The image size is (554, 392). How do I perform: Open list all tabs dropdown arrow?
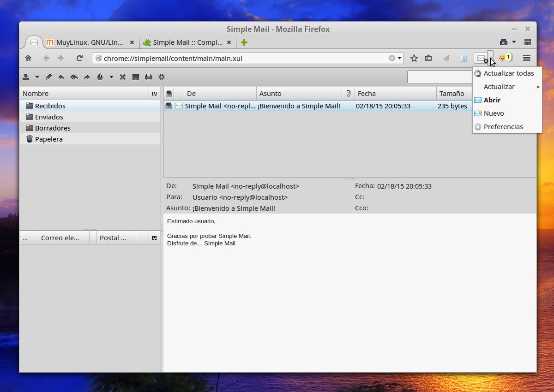tap(514, 42)
